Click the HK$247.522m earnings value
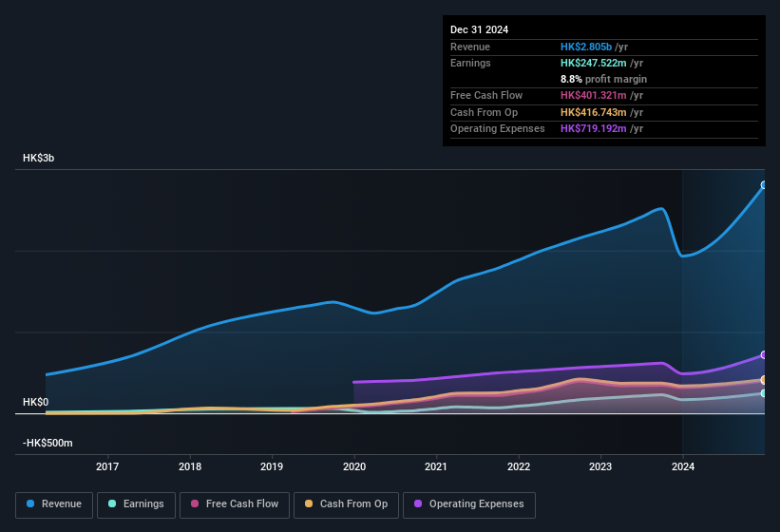Screen dimensions: 780x532 [594, 63]
